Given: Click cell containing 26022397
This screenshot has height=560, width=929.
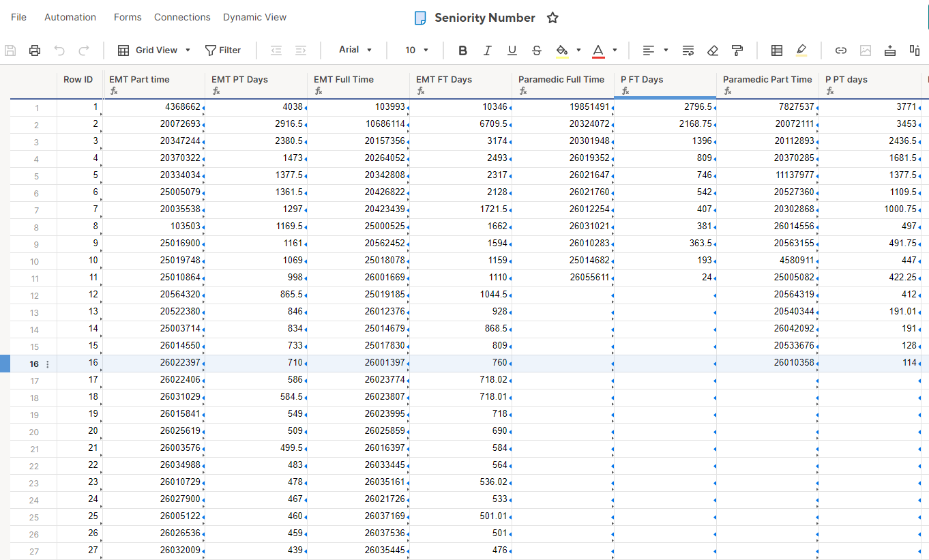Looking at the screenshot, I should pyautogui.click(x=154, y=363).
